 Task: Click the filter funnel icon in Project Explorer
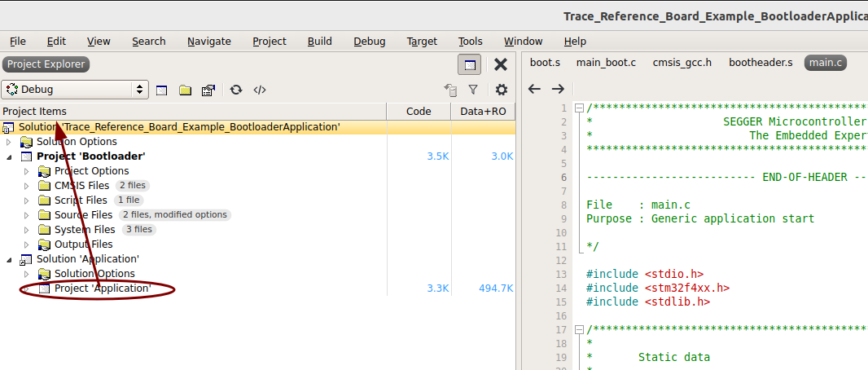473,90
